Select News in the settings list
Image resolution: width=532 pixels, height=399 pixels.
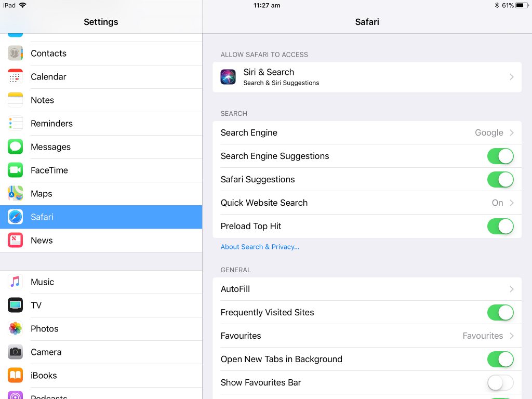(101, 241)
